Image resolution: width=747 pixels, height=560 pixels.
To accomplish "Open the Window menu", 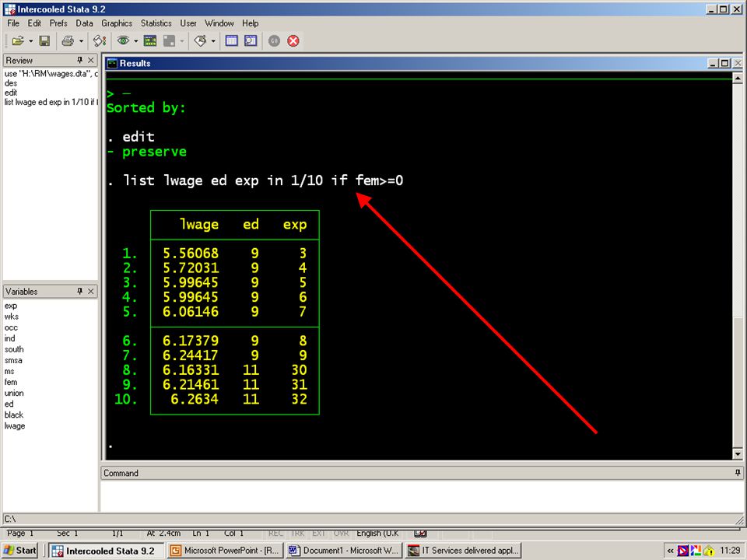I will tap(219, 23).
